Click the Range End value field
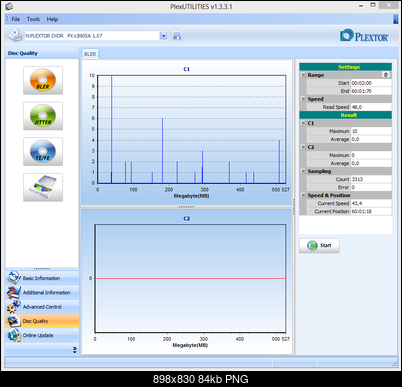Viewport: 402px width, 387px height. point(371,91)
